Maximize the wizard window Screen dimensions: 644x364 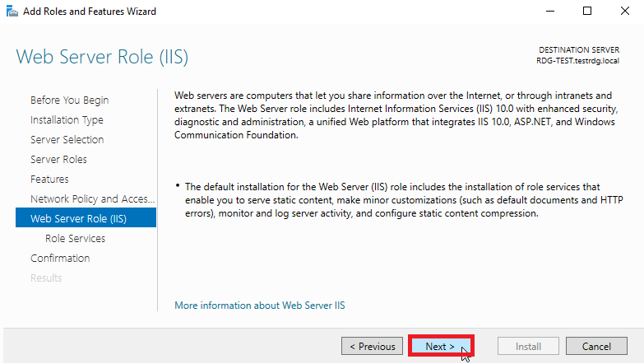click(x=587, y=11)
